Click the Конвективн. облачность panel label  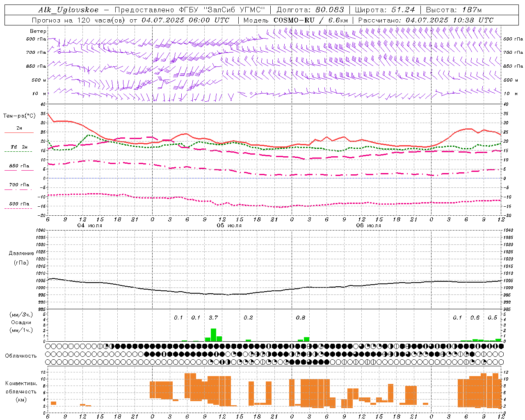point(21,391)
